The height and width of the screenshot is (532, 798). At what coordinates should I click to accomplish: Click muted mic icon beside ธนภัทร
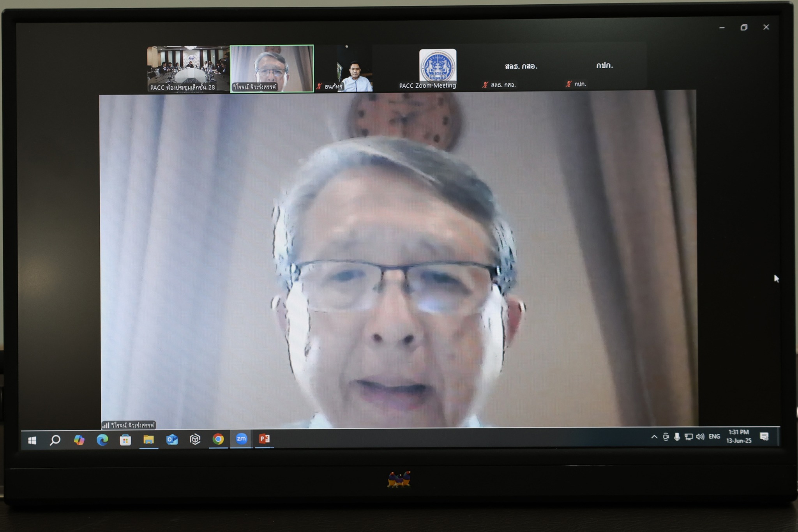tap(319, 86)
